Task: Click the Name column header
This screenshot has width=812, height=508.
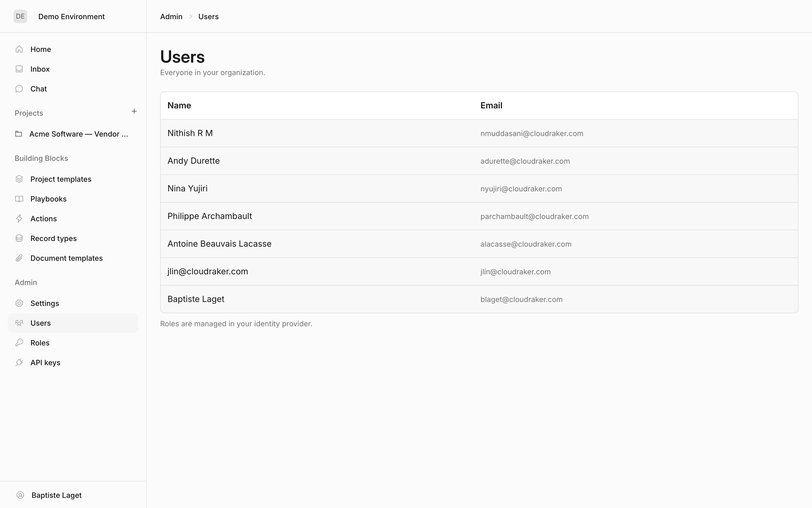Action: click(x=179, y=106)
